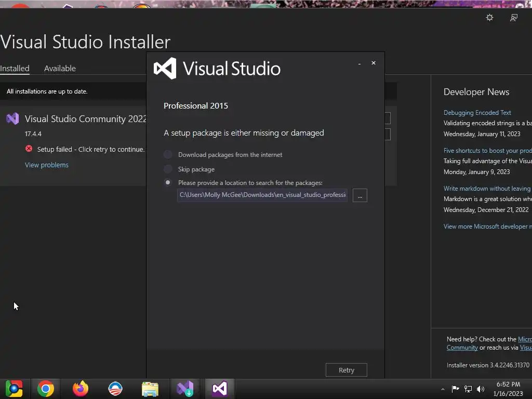
Task: Open Five shortcuts to boost news link
Action: [x=487, y=151]
